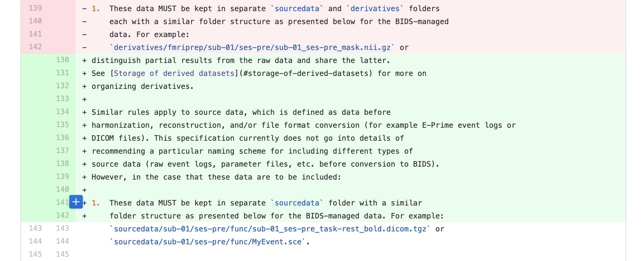
Task: Click the sourcedata task-rest_bold.dicom.tgz path text
Action: click(x=270, y=229)
